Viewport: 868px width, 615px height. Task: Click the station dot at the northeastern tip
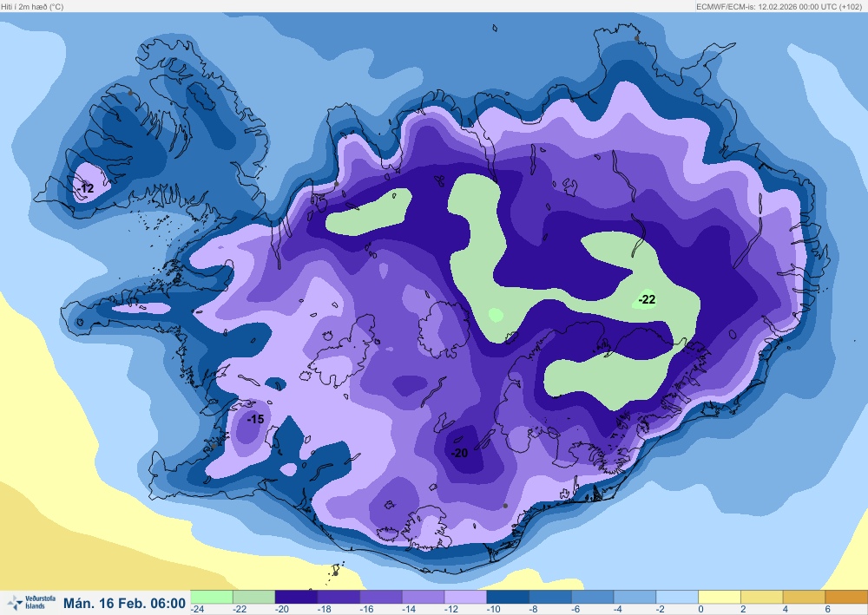pyautogui.click(x=636, y=38)
